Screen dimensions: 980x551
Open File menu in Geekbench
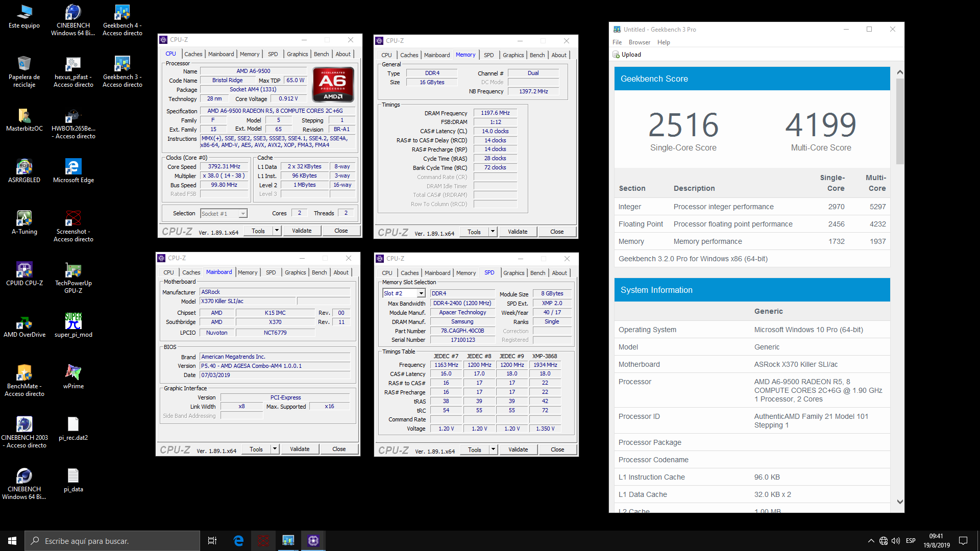617,42
